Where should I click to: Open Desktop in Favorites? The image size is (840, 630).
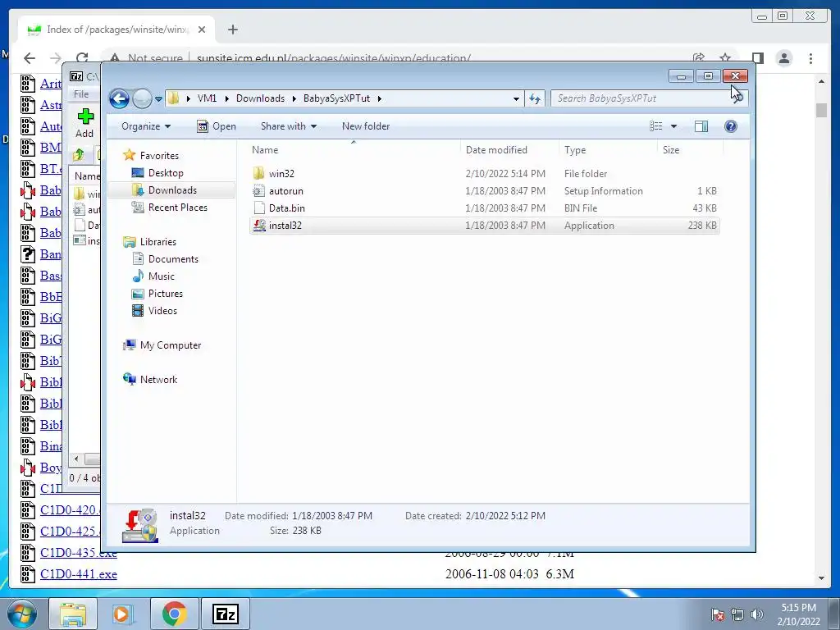tap(166, 173)
